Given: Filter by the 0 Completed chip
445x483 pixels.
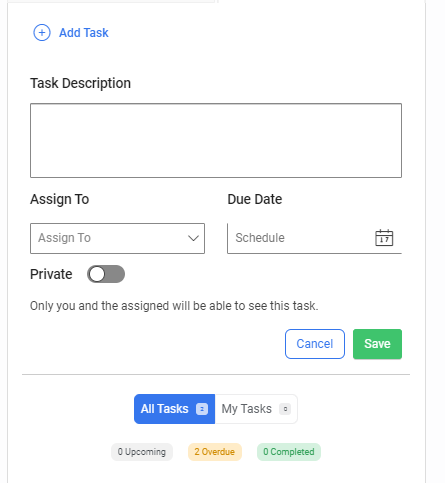Looking at the screenshot, I should [x=289, y=452].
